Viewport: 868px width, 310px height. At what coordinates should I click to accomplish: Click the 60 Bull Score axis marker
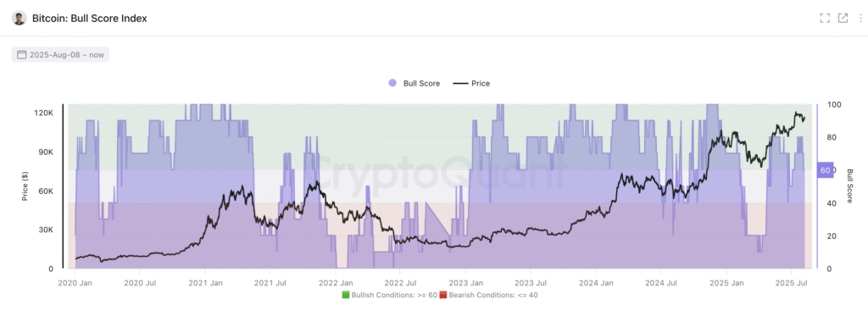(825, 170)
